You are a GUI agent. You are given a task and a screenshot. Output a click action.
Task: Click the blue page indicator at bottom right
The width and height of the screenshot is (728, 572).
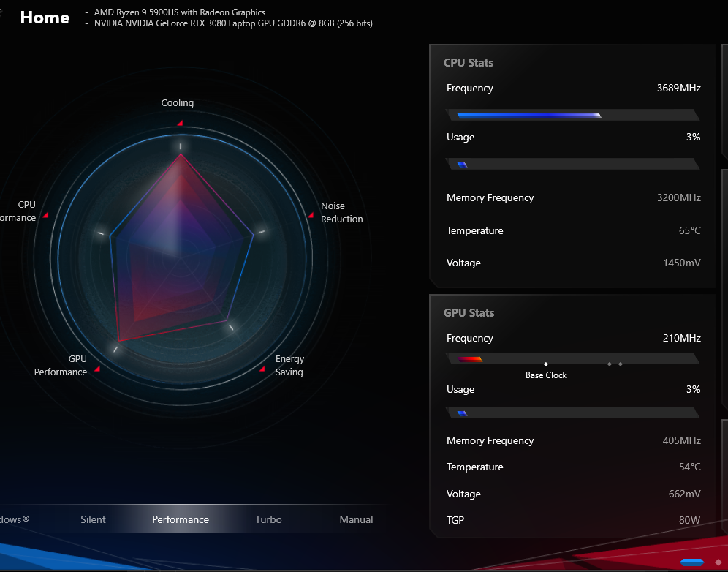[692, 562]
